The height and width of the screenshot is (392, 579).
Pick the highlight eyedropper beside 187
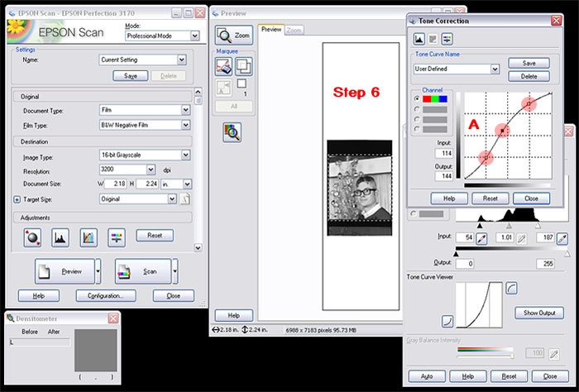point(562,238)
